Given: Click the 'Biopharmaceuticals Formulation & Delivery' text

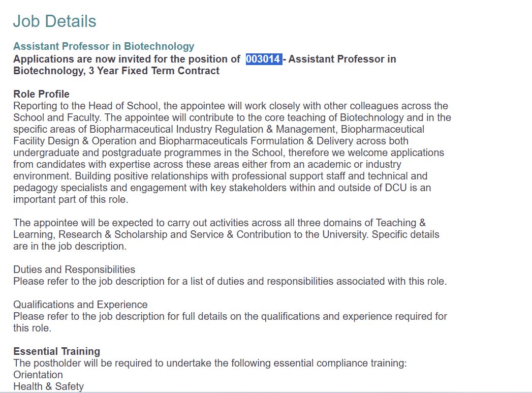Looking at the screenshot, I should click(256, 141).
